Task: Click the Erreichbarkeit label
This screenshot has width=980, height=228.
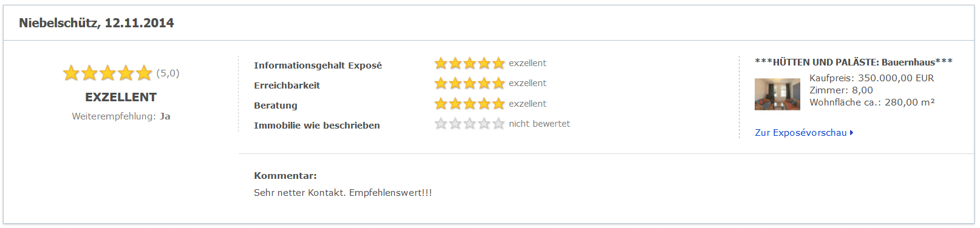Action: pyautogui.click(x=287, y=85)
